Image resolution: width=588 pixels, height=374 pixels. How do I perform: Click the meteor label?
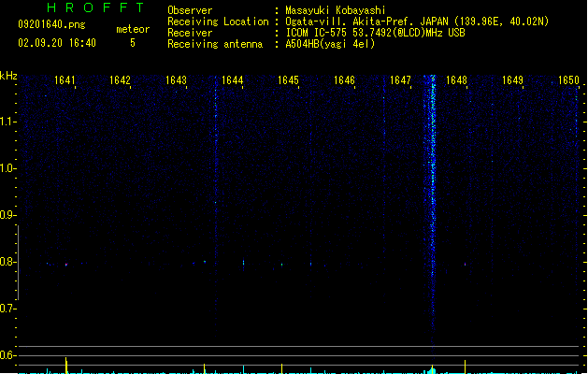tap(133, 29)
